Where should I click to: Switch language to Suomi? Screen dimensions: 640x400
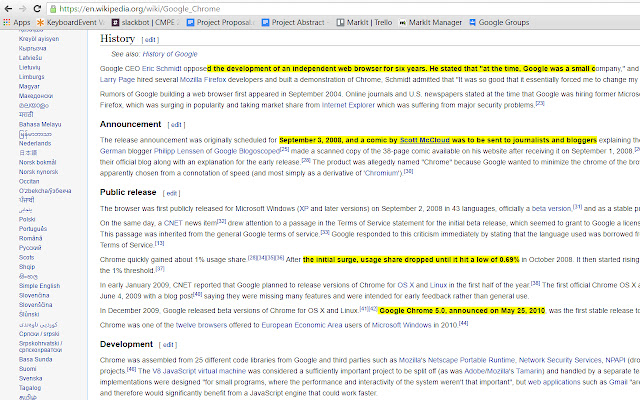click(27, 369)
